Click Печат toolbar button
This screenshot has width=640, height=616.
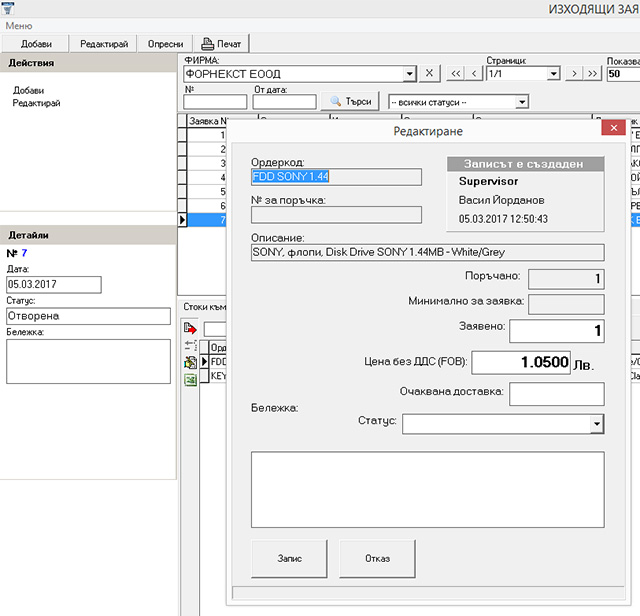point(221,44)
